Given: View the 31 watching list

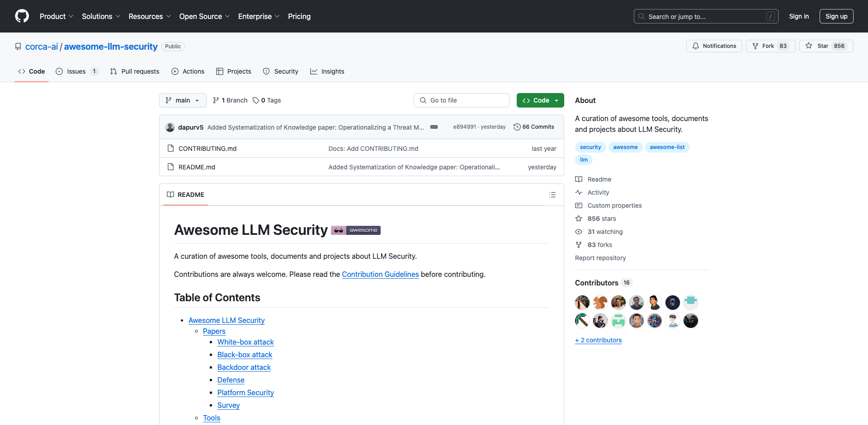Looking at the screenshot, I should point(599,232).
